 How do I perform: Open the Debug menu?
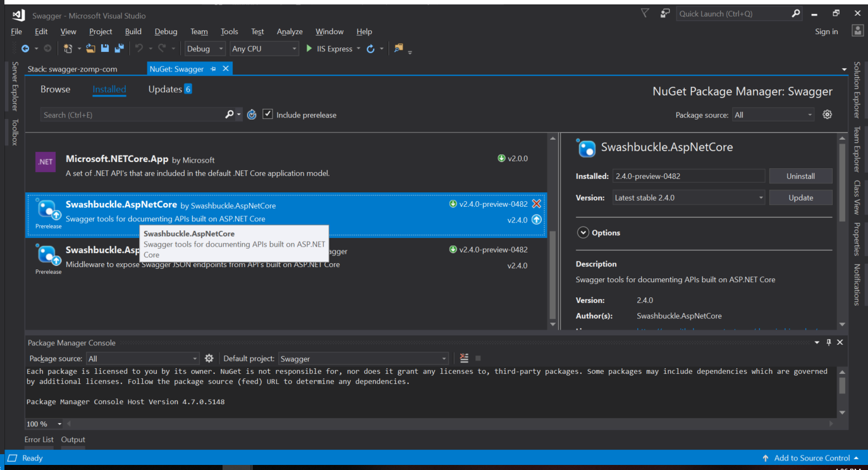coord(166,31)
